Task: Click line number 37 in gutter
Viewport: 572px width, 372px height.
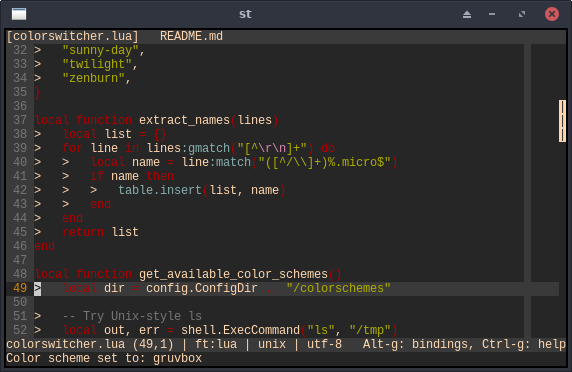Action: click(x=20, y=120)
